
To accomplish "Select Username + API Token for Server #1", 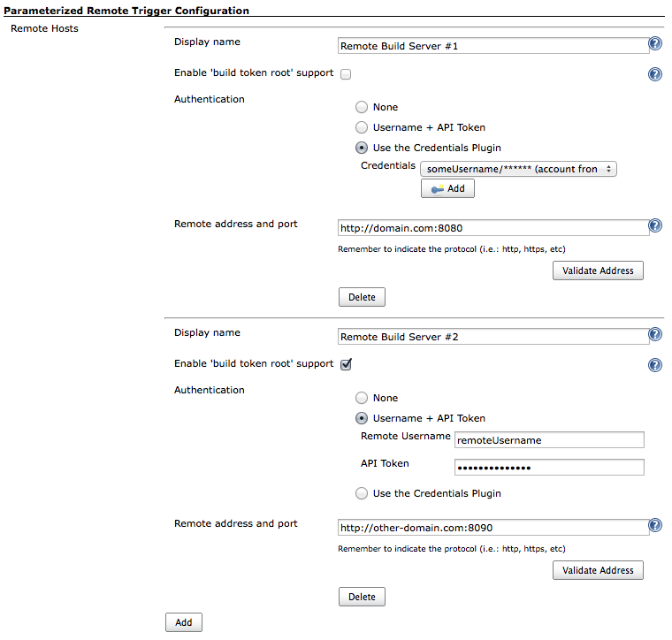I will point(362,127).
